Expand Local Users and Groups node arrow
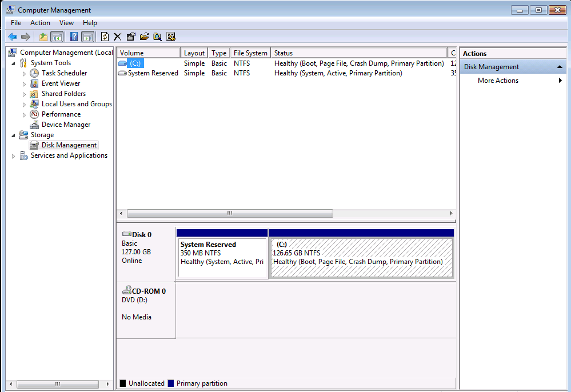 click(x=24, y=105)
